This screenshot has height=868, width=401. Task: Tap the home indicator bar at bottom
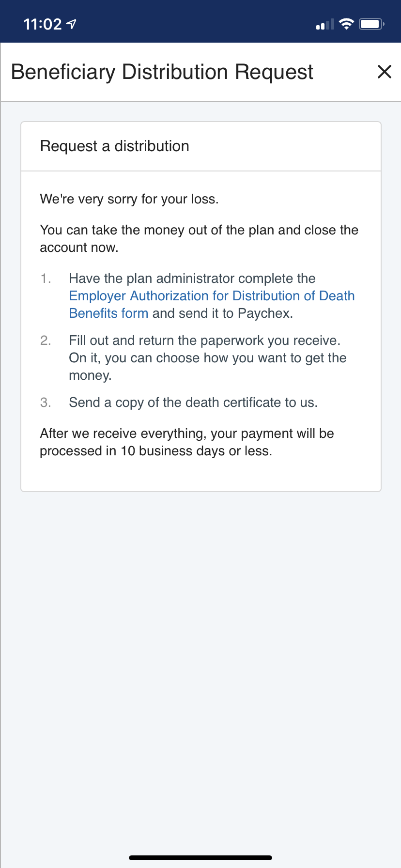coord(200,857)
